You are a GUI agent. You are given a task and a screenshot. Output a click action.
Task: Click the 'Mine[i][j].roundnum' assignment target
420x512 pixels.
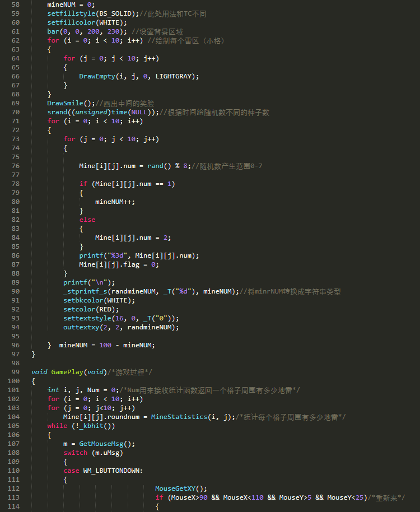[x=101, y=417]
